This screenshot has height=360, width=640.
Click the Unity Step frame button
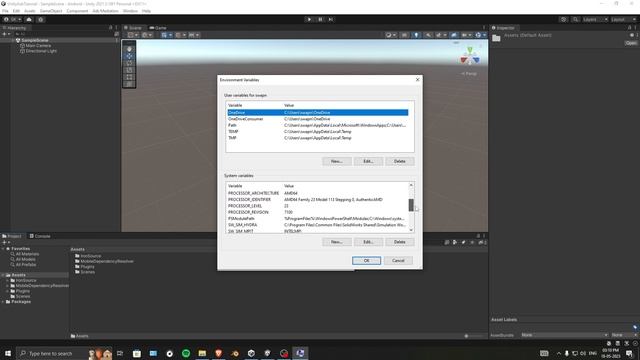tap(331, 19)
